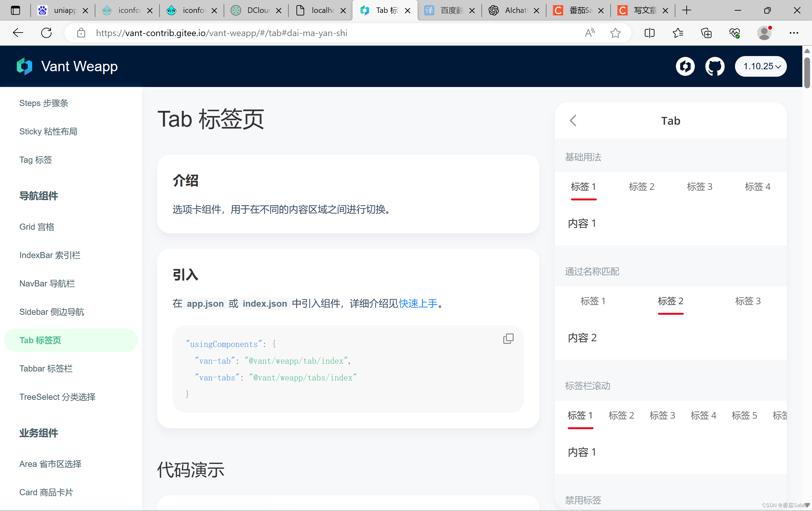Switch to the DCloud browser tab

point(256,10)
